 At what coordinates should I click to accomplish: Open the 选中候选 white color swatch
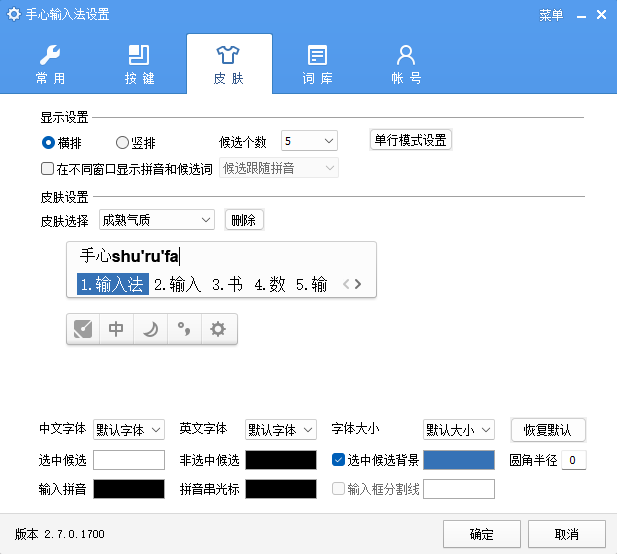129,460
